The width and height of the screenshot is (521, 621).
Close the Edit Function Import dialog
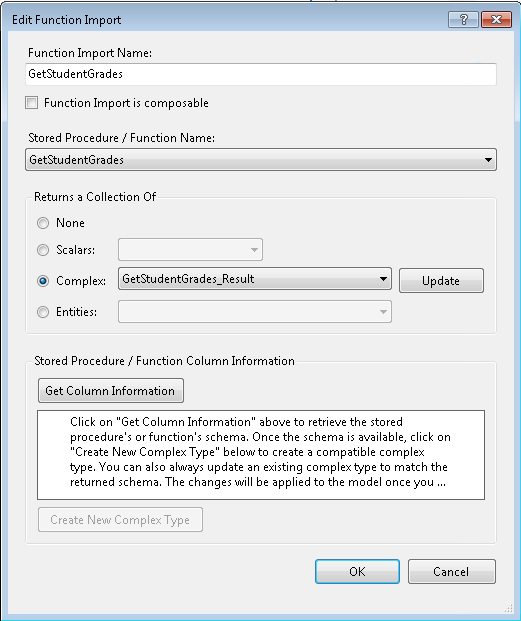[x=496, y=19]
